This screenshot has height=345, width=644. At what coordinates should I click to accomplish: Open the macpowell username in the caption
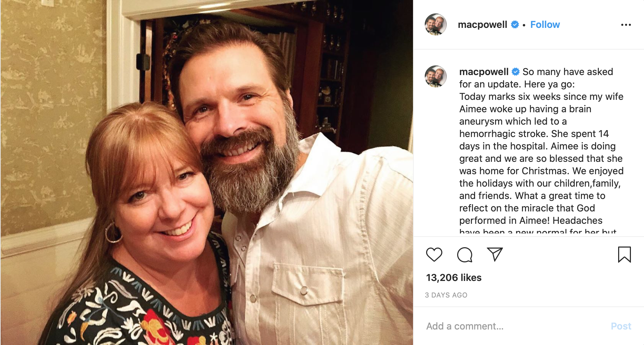coord(484,72)
